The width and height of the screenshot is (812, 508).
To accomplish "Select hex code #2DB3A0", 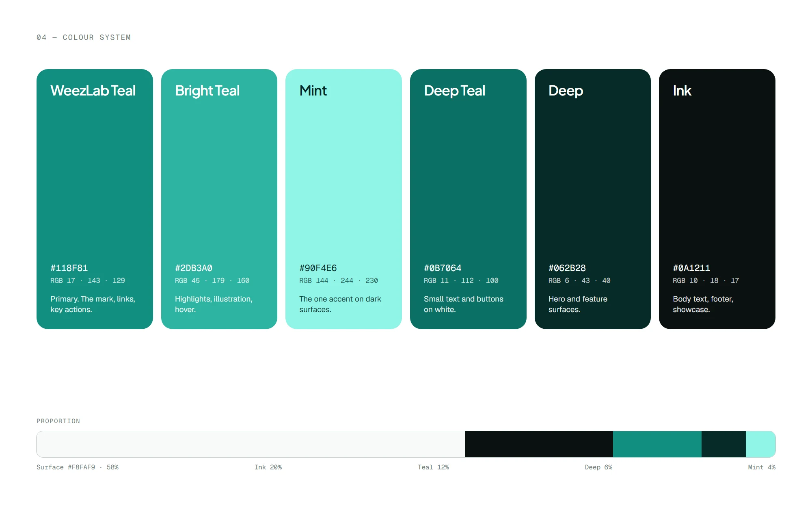I will (194, 268).
